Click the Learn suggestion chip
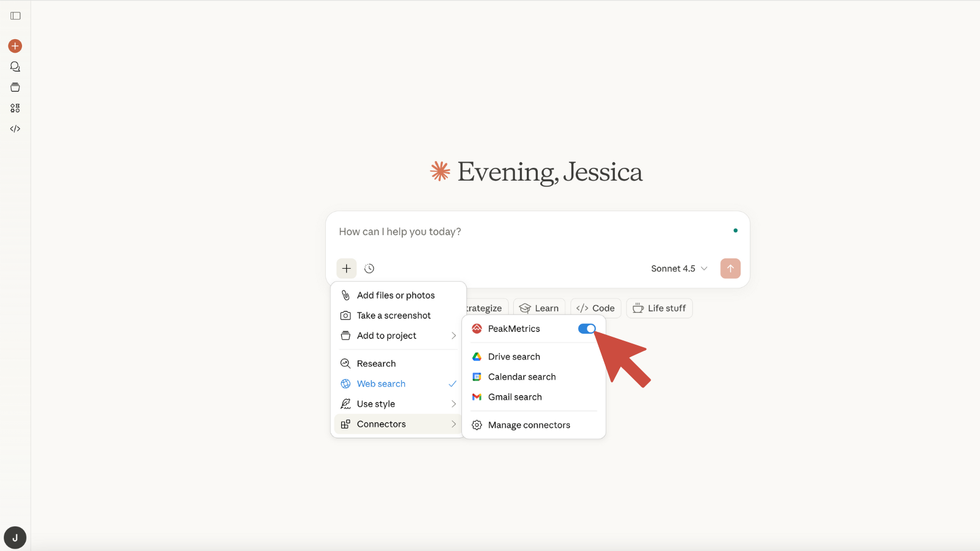 539,308
